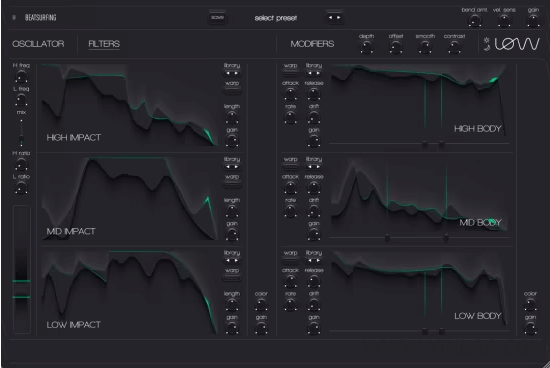Click the save preset button
This screenshot has height=368, width=550.
pos(217,18)
